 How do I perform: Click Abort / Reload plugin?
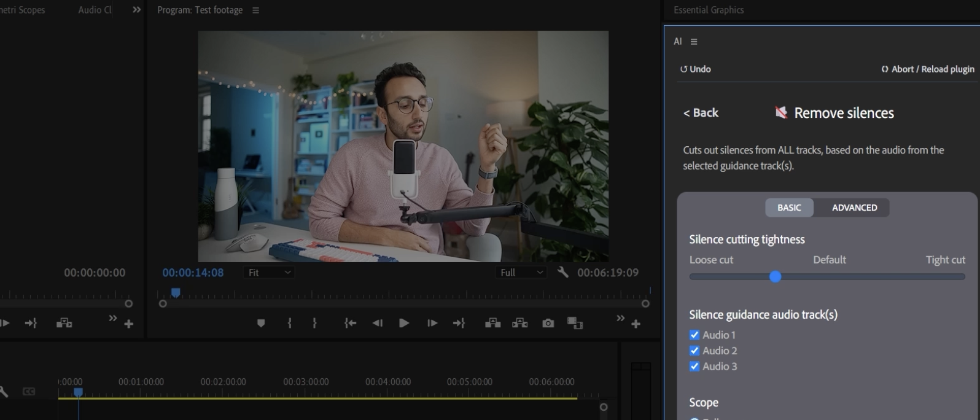tap(927, 69)
